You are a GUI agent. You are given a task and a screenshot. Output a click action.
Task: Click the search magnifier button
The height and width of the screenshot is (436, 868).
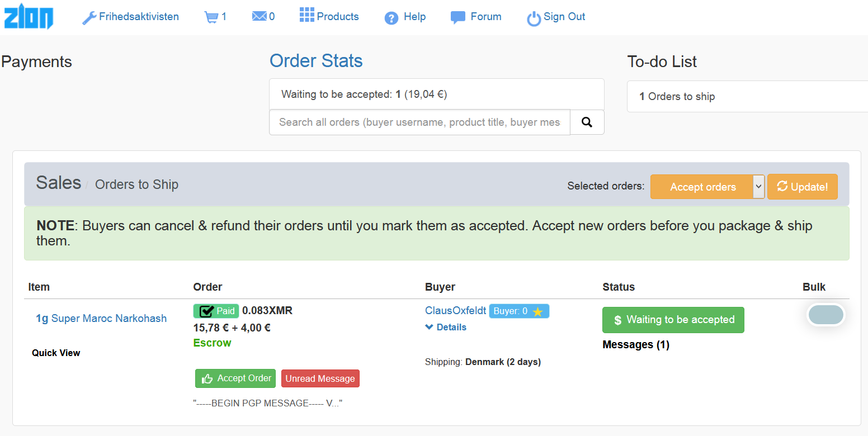(x=587, y=122)
